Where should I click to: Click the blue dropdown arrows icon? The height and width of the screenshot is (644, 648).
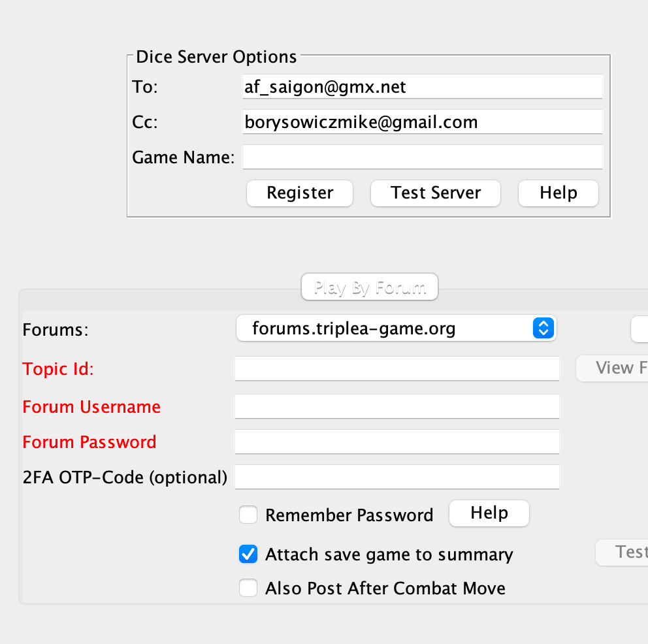click(x=543, y=329)
